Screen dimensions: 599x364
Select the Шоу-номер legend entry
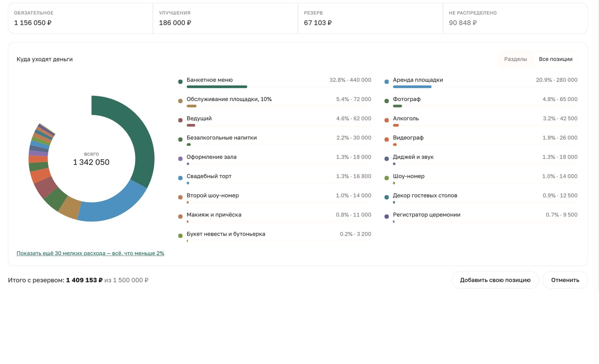tap(481, 180)
